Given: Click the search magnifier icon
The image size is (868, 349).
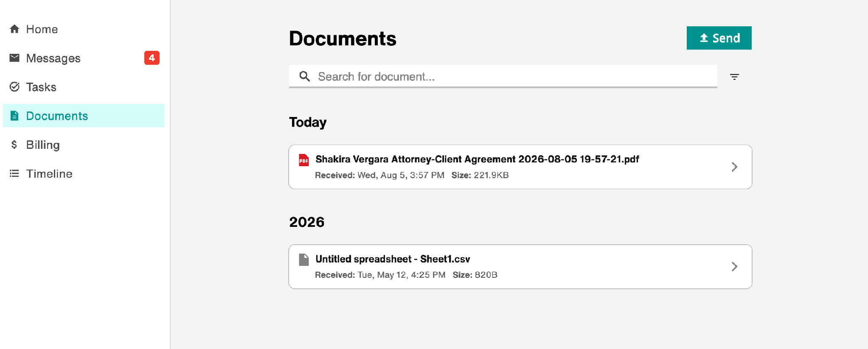Looking at the screenshot, I should [304, 76].
